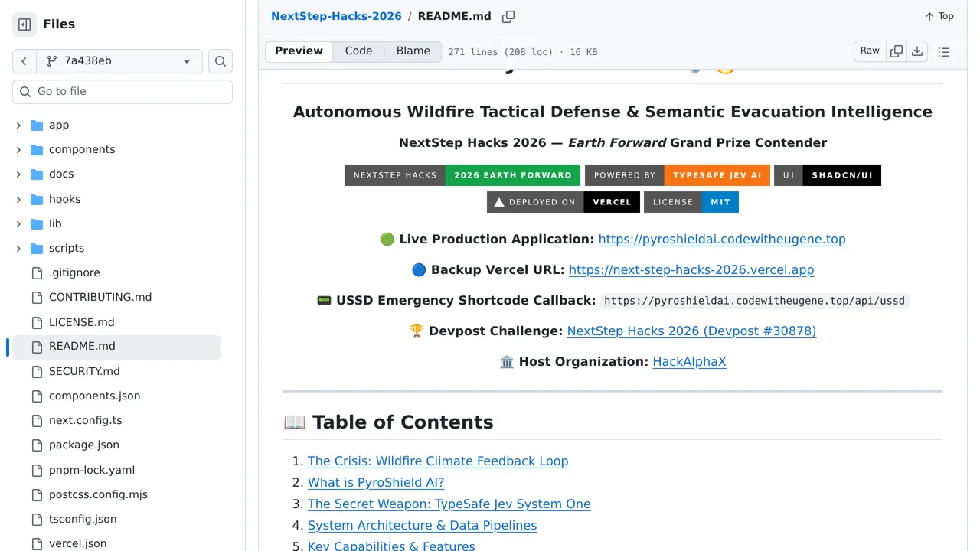980x551 pixels.
Task: Go to System Architecture & Data Pipelines
Action: click(x=422, y=525)
